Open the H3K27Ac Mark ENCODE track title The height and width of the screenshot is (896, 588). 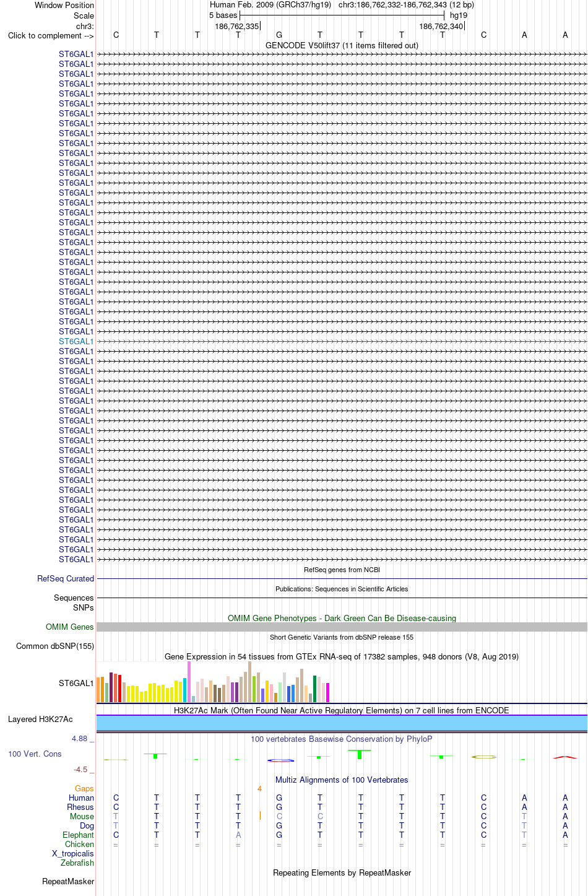pos(342,710)
